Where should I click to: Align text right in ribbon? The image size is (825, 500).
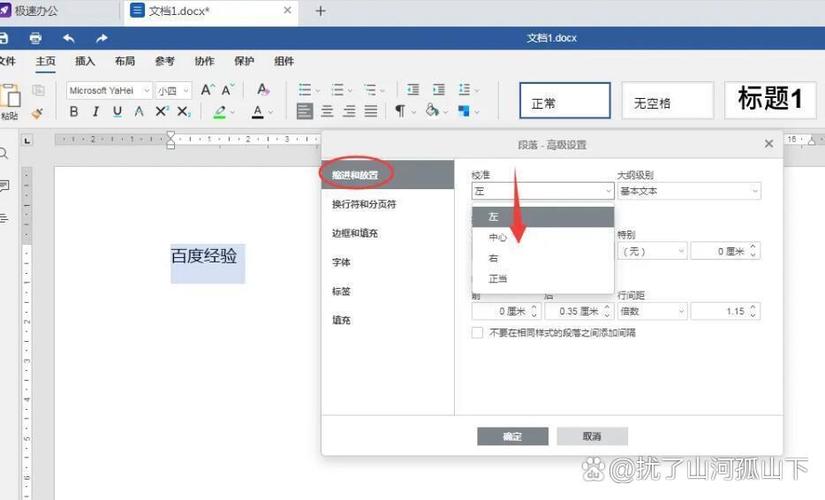pos(349,111)
